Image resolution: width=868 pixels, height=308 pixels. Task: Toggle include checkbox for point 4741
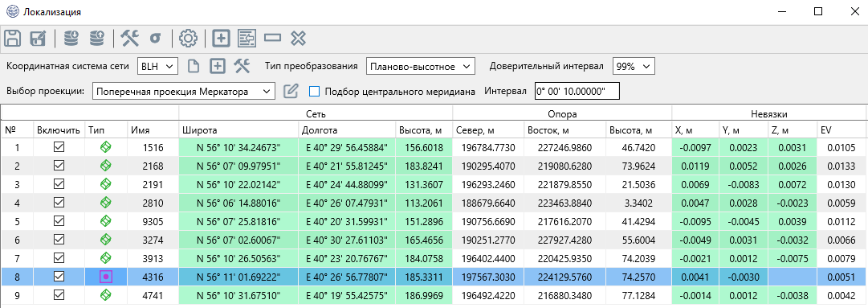point(59,294)
